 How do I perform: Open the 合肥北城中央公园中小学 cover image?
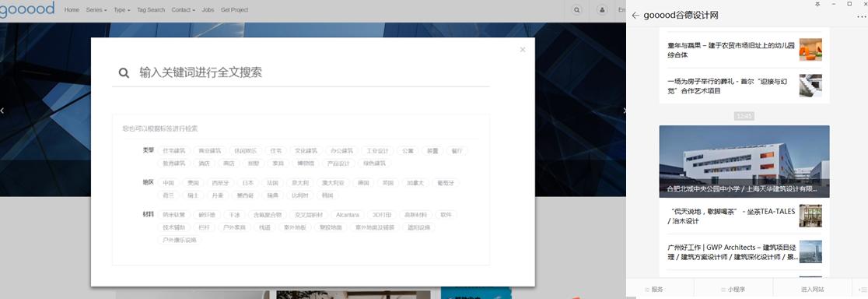point(744,161)
